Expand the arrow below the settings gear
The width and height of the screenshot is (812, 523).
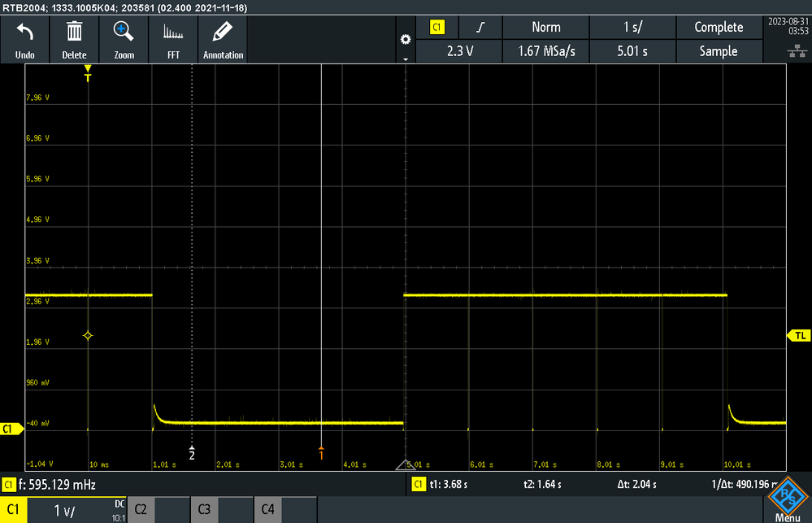[405, 59]
